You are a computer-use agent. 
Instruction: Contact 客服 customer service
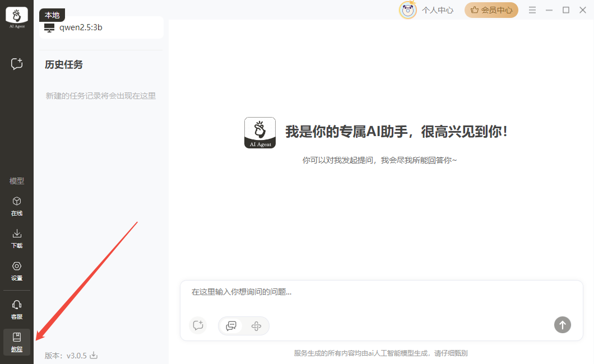click(17, 309)
